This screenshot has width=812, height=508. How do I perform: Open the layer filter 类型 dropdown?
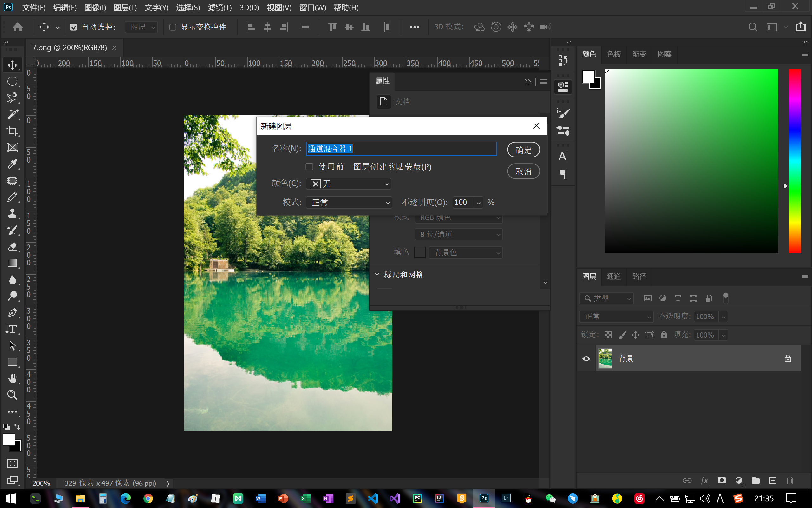606,298
